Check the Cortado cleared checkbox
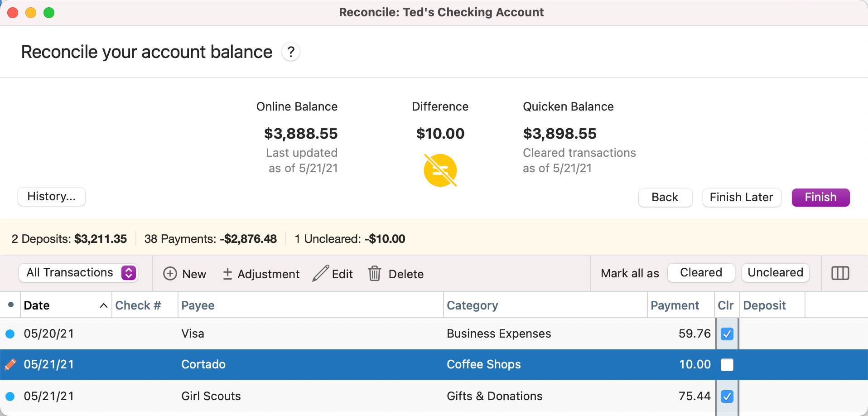Image resolution: width=868 pixels, height=416 pixels. (x=727, y=365)
